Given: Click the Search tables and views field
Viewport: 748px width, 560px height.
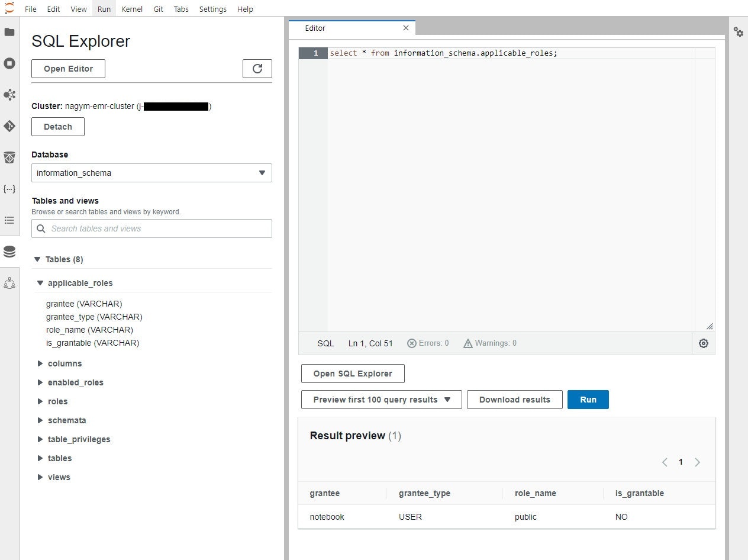Looking at the screenshot, I should pos(151,228).
